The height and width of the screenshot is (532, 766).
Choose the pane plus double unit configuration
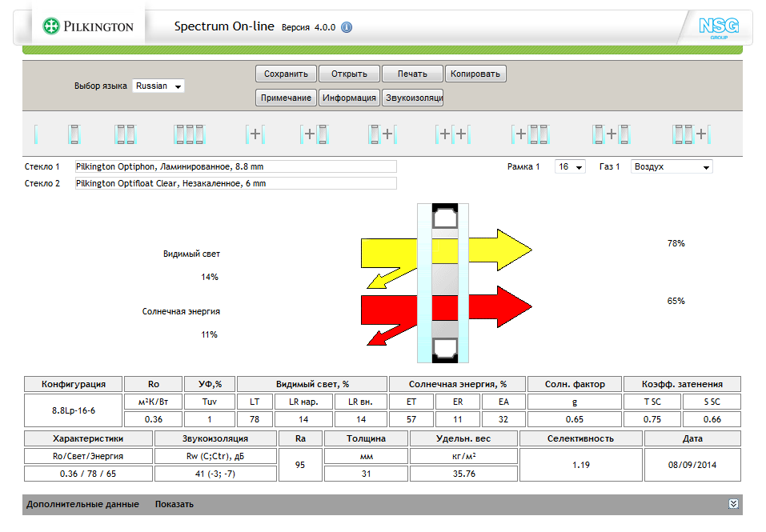pos(314,134)
